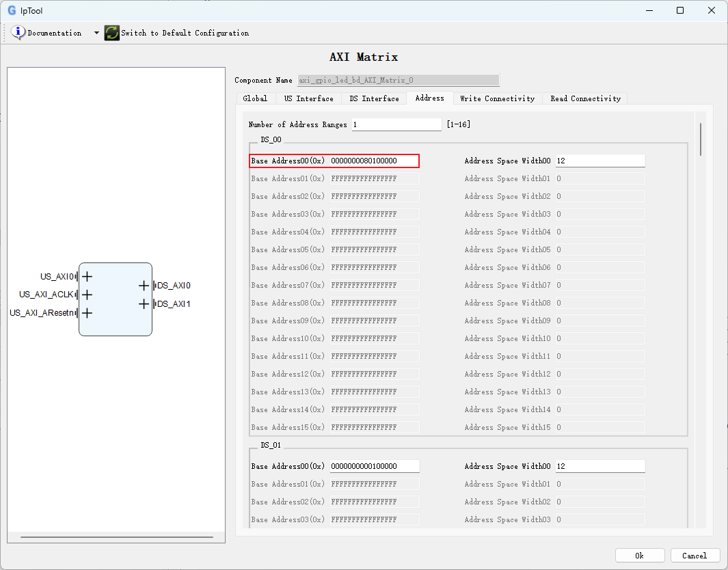Click DS_01 Base Address00 input field
The image size is (728, 570).
pyautogui.click(x=375, y=466)
